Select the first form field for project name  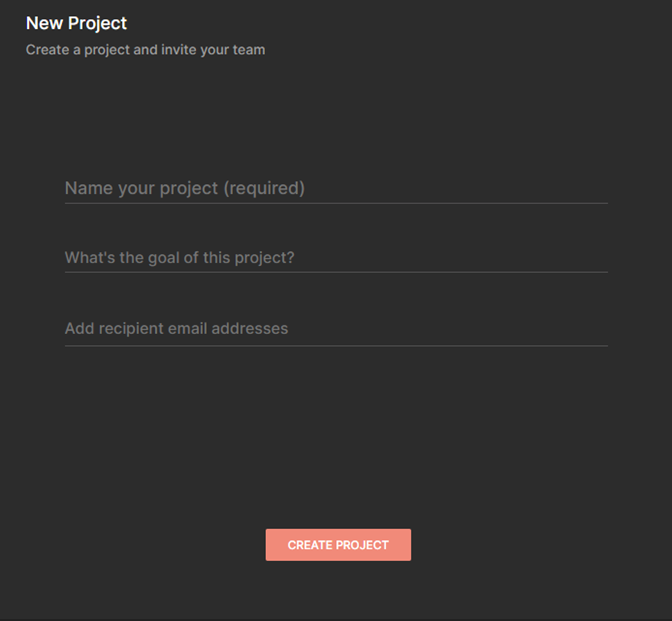click(x=336, y=188)
